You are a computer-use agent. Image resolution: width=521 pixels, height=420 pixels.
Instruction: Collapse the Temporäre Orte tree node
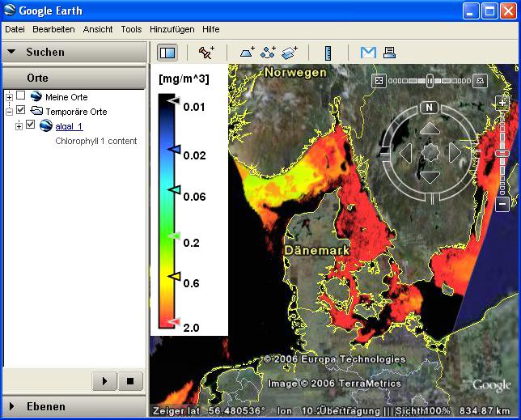[x=9, y=111]
